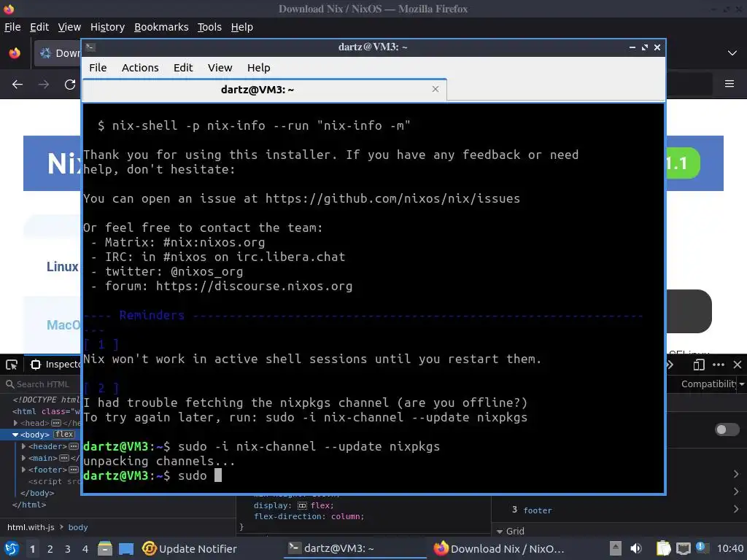This screenshot has width=747, height=560.
Task: Open the Firefox View pinned icon
Action: (x=15, y=52)
